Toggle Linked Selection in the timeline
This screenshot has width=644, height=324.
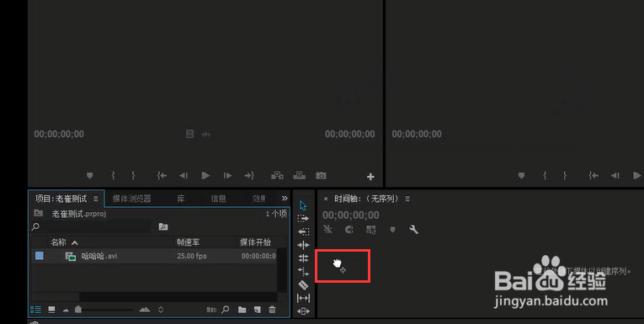pos(371,230)
